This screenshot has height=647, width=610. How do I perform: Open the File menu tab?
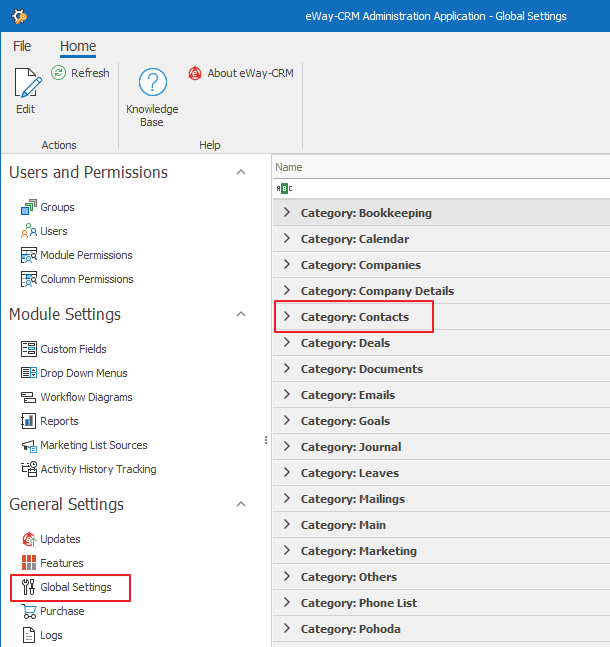(22, 46)
